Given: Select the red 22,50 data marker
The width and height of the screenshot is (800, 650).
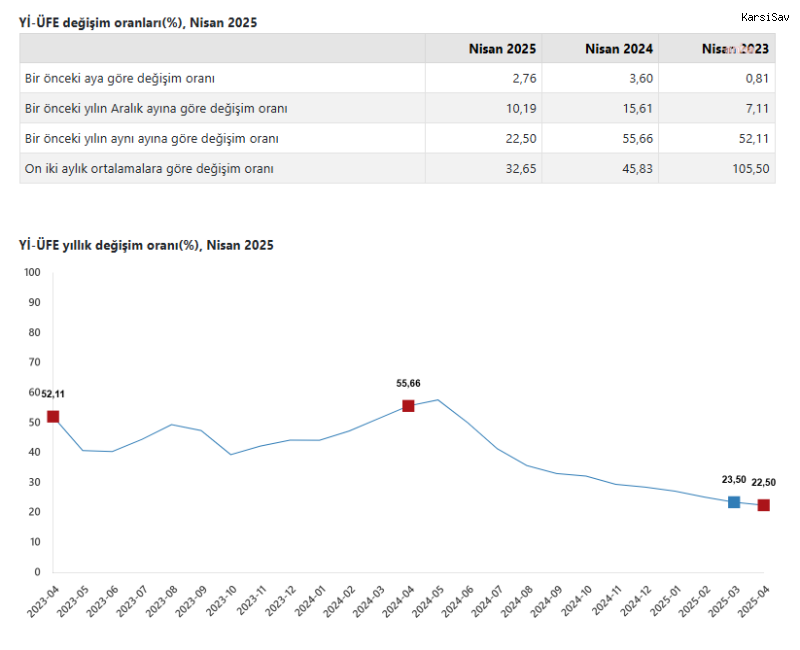Looking at the screenshot, I should pos(763,505).
